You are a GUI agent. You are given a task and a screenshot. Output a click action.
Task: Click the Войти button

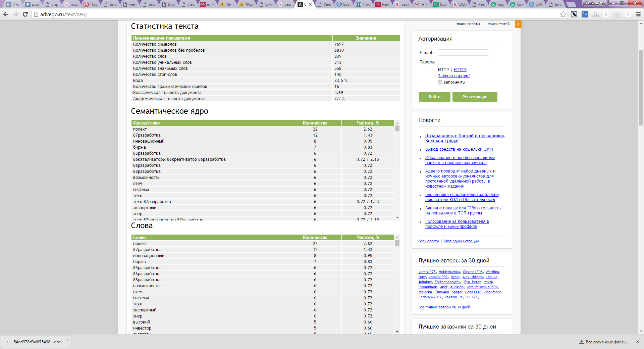[435, 97]
